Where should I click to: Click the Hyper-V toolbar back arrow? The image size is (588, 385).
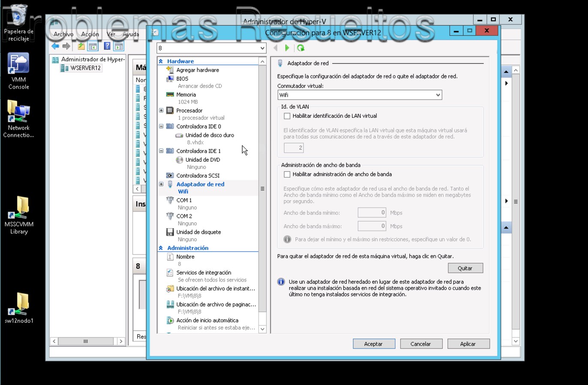click(55, 46)
